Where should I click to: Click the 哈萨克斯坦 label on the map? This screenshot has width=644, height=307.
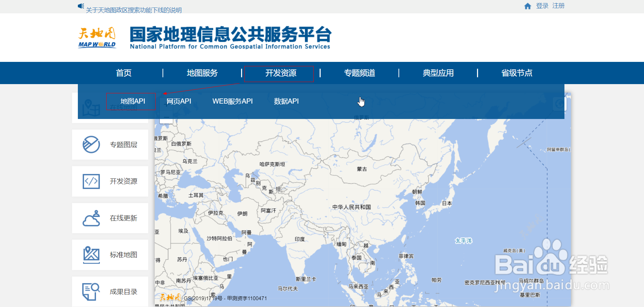coord(272,164)
